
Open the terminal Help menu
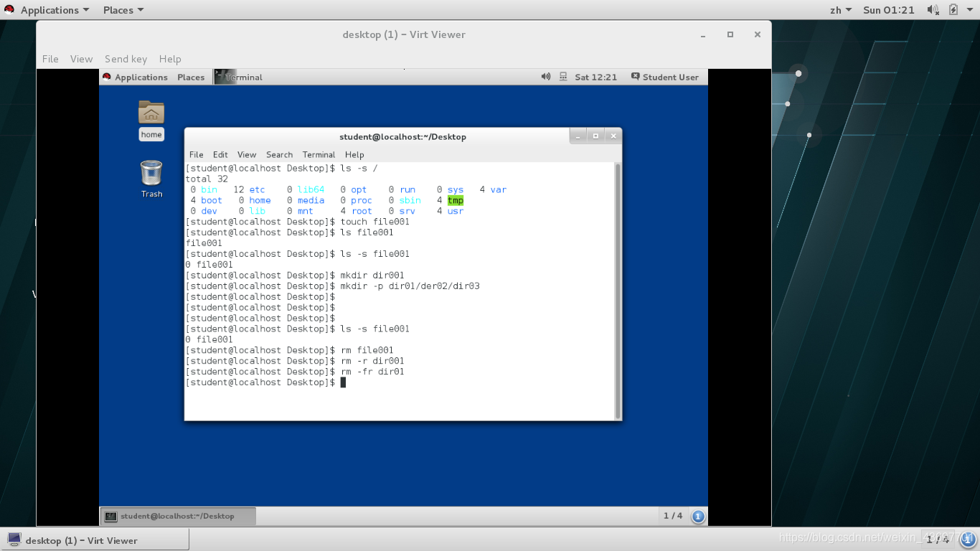(354, 154)
